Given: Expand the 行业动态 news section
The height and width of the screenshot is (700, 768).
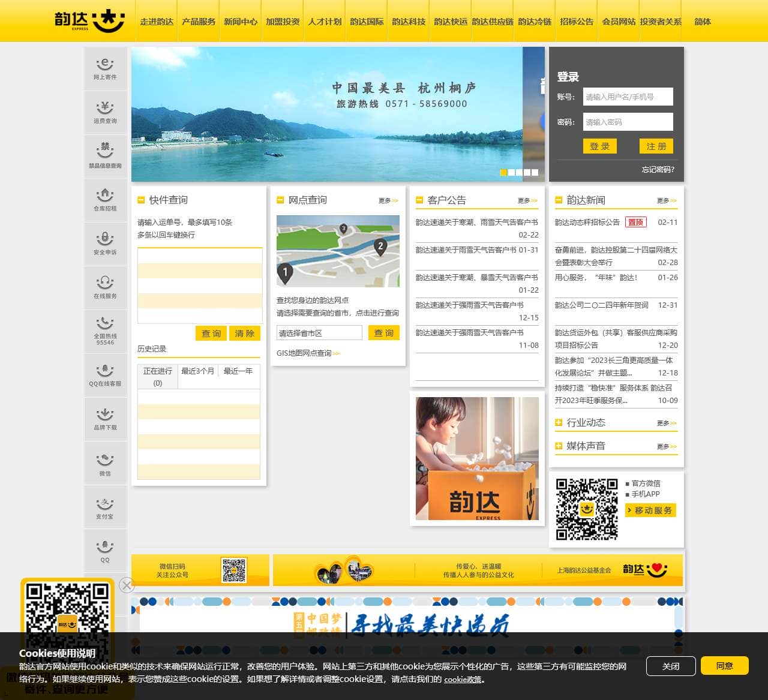Looking at the screenshot, I should coord(559,422).
